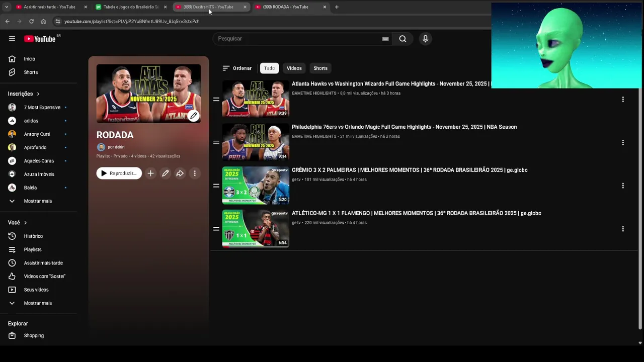
Task: Open options menu for Atlético-MG x Flamengo video
Action: [623, 229]
